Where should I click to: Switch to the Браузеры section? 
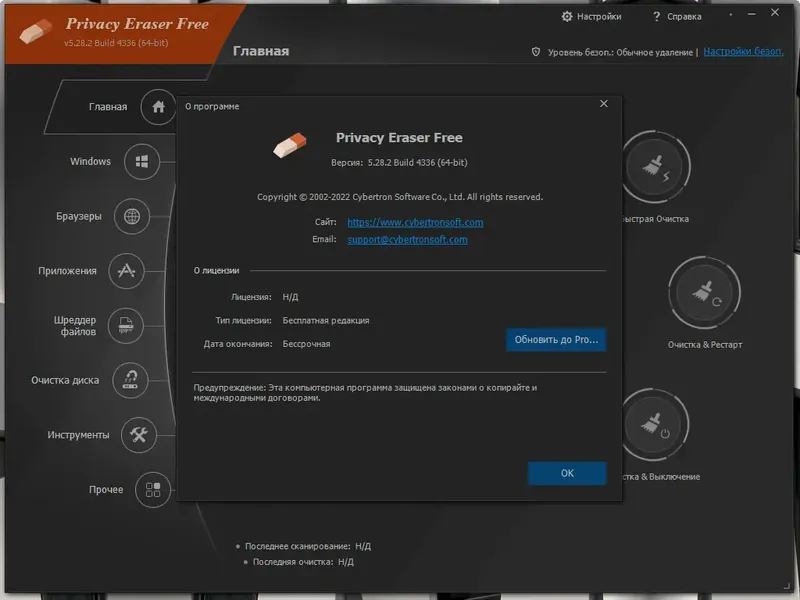pos(79,216)
